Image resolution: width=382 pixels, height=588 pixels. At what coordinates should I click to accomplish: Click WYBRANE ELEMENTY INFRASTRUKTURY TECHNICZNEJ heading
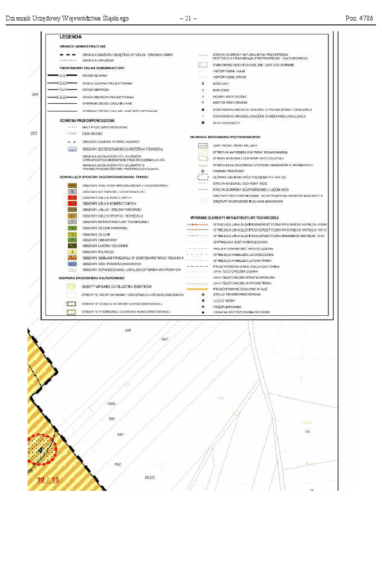click(234, 218)
